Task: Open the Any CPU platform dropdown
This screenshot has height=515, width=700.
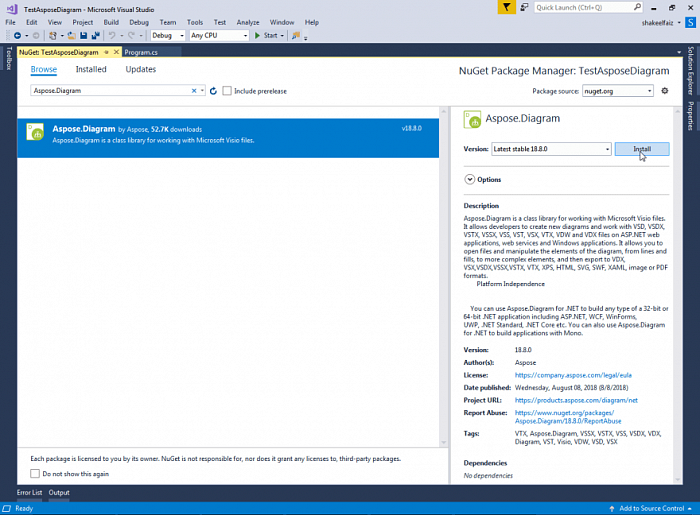Action: tap(219, 35)
